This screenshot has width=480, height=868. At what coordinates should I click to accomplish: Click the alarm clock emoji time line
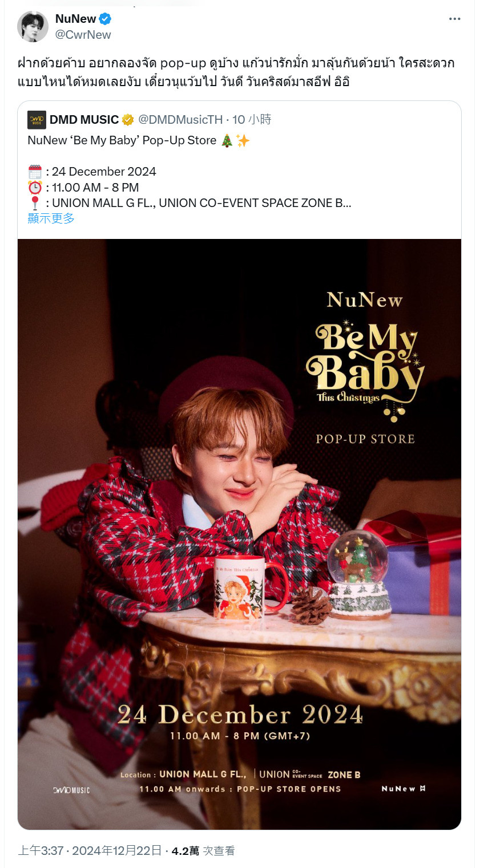tap(83, 188)
